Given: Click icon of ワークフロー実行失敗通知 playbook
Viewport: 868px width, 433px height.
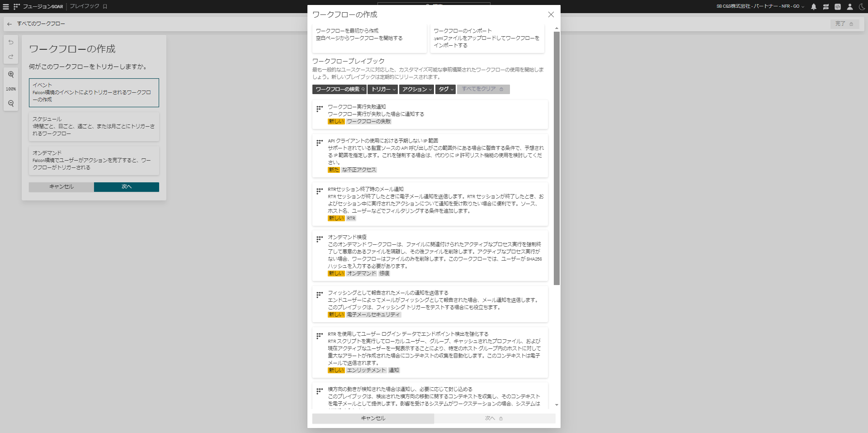Looking at the screenshot, I should point(320,109).
